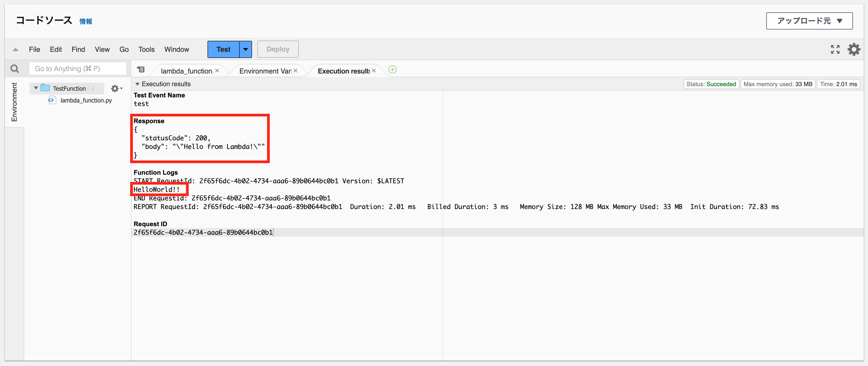
Task: Open the Test button dropdown arrow
Action: point(246,50)
